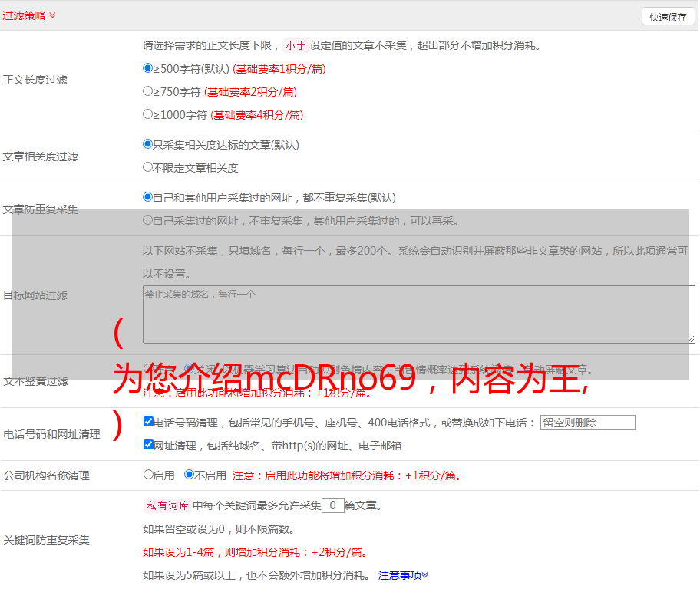Click the 关键词防重复采集 label
This screenshot has height=589, width=700.
click(x=46, y=540)
